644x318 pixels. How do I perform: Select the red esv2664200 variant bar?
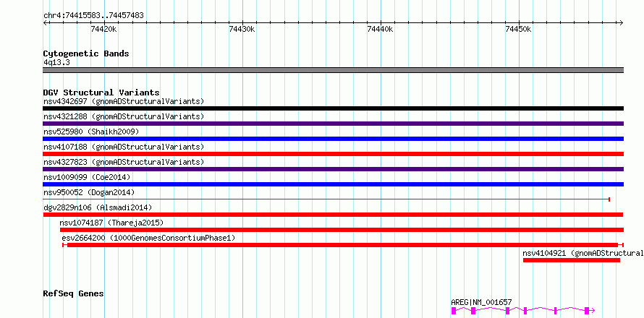[x=343, y=245]
